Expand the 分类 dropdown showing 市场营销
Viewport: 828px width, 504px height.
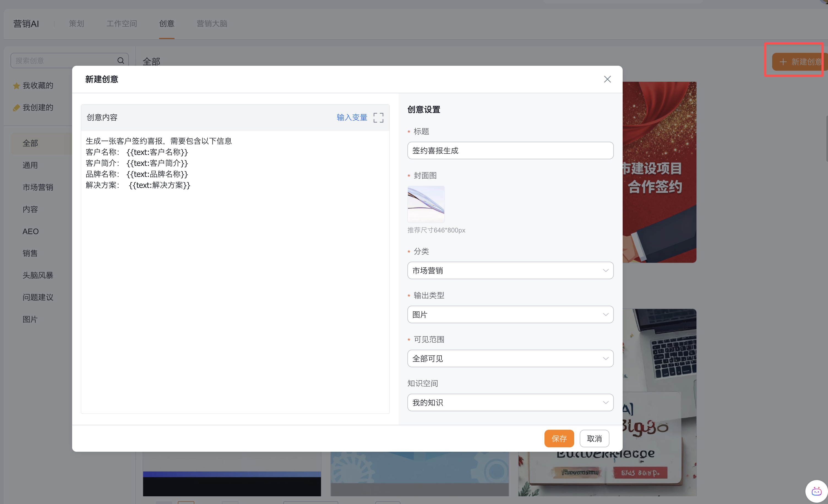(510, 271)
